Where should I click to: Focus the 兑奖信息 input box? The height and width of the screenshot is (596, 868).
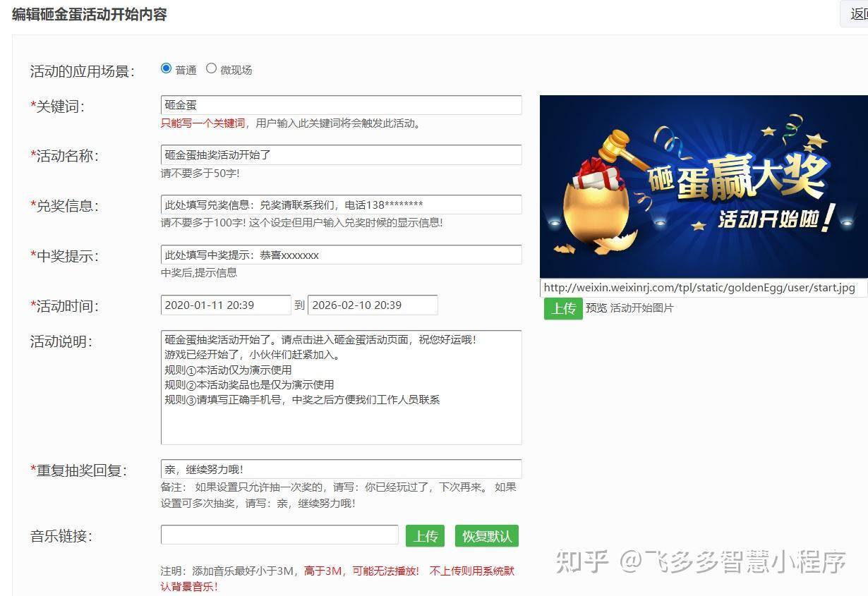[x=341, y=205]
